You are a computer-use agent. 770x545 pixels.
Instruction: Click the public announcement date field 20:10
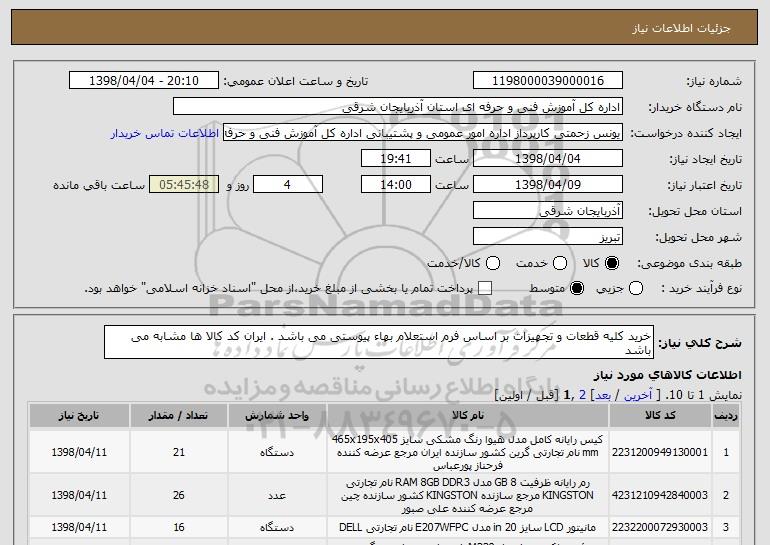(x=144, y=81)
